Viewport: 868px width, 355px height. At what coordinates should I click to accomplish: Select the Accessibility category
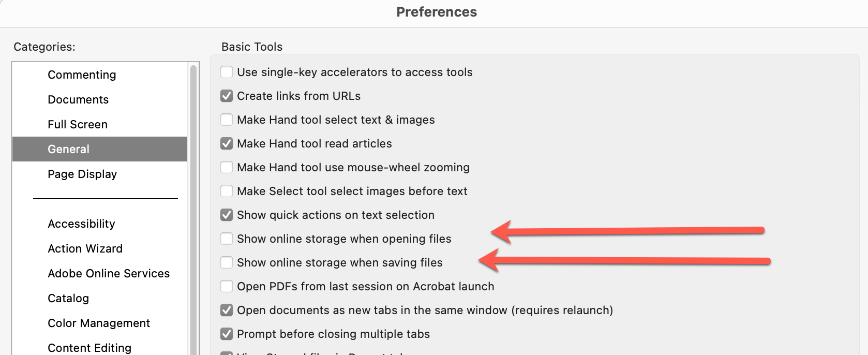81,224
